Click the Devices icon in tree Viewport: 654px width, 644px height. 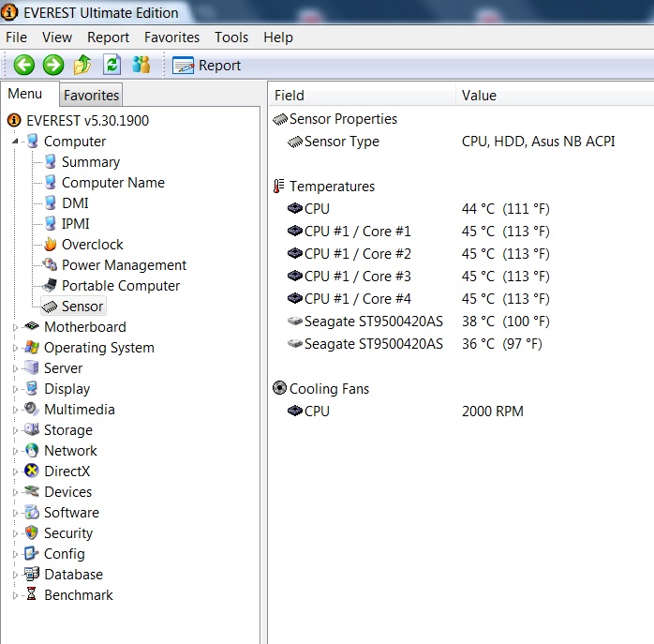click(x=32, y=491)
